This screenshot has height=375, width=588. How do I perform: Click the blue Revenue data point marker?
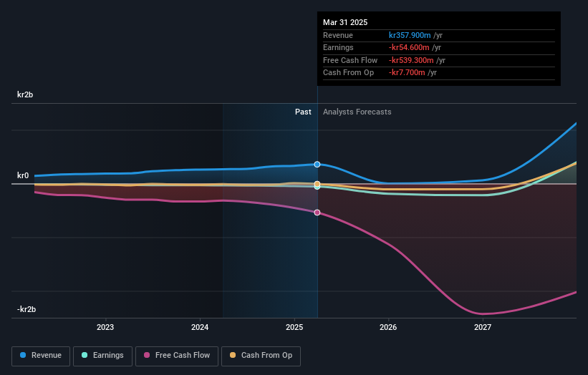click(x=317, y=165)
